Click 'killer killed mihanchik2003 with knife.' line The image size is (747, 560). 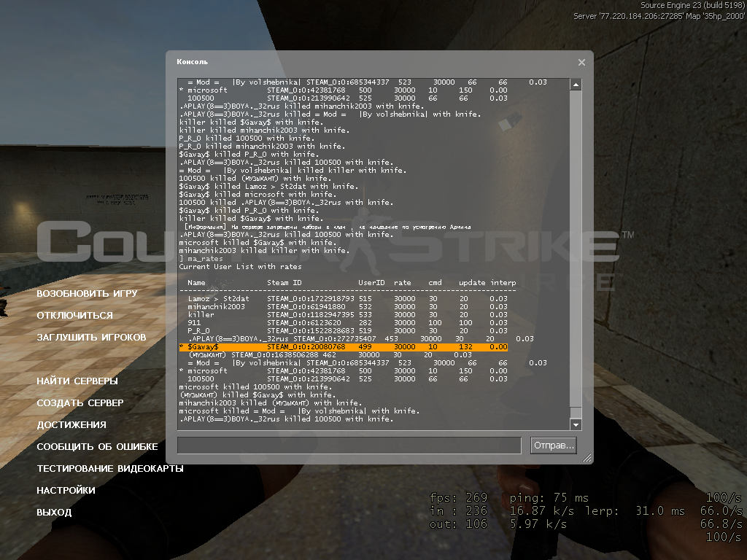coord(264,130)
